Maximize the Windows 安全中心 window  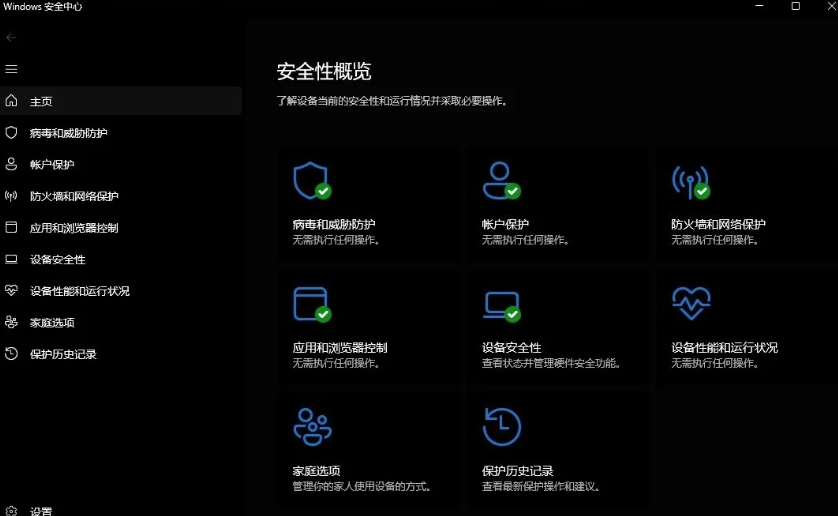pos(795,6)
